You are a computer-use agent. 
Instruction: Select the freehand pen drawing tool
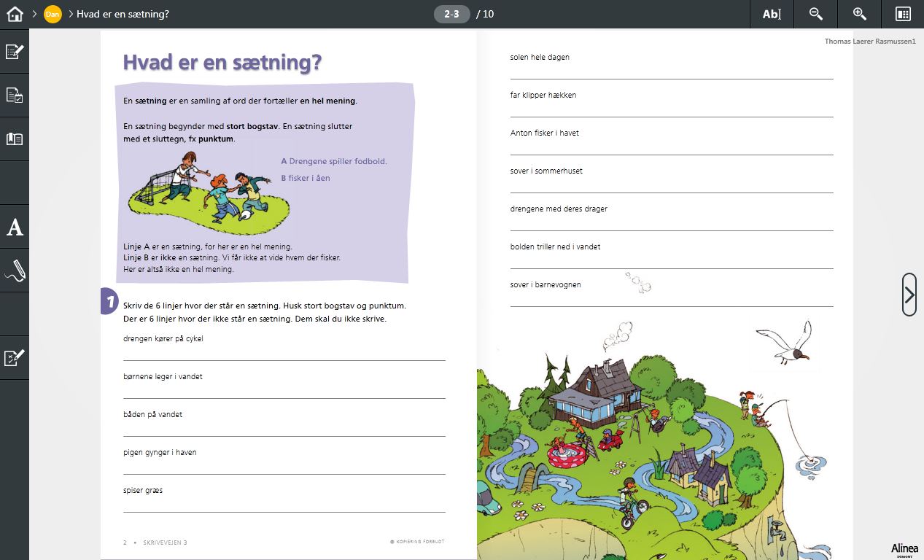[15, 271]
